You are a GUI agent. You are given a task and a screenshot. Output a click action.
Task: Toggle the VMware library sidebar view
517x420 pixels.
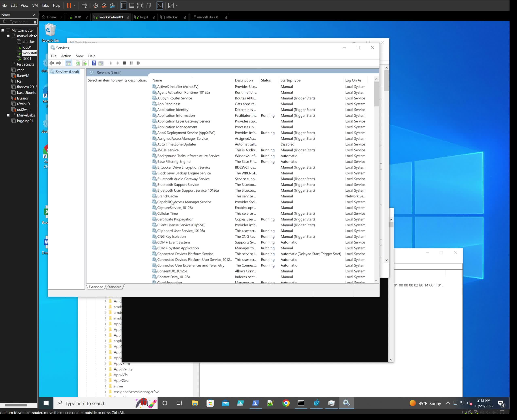click(124, 5)
